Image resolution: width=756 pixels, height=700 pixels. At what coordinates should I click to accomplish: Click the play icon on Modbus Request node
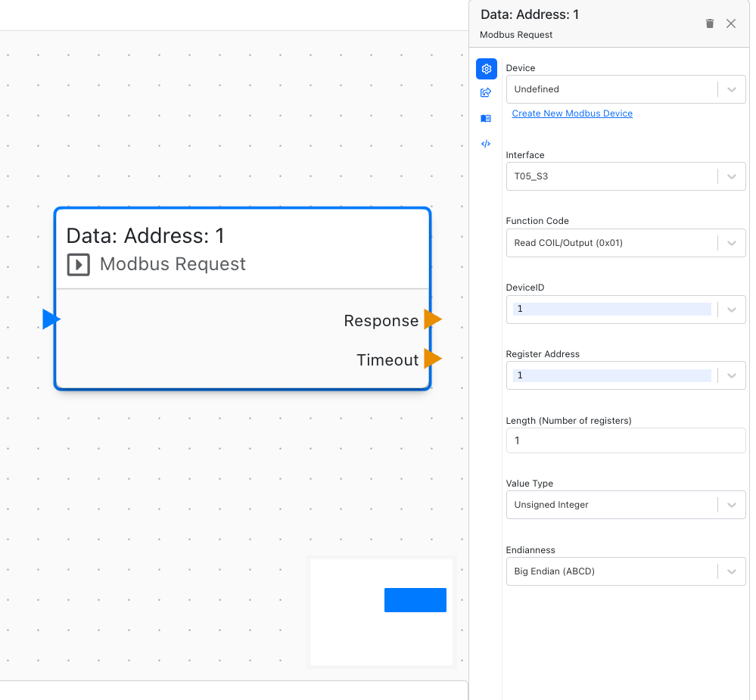(x=79, y=265)
